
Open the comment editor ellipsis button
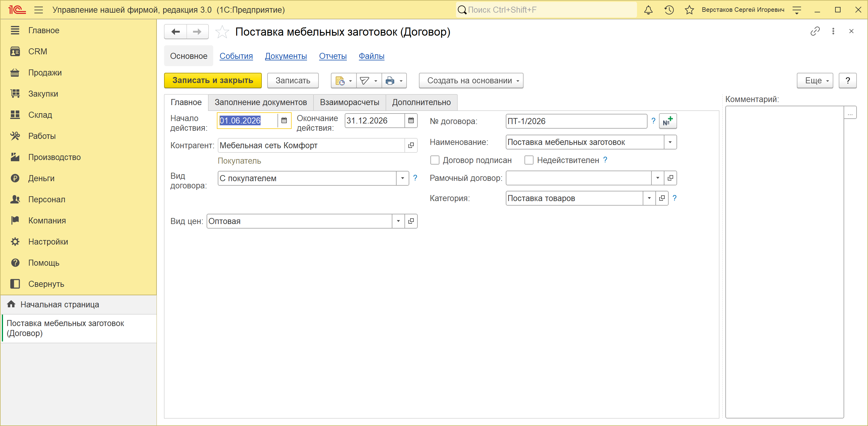850,113
